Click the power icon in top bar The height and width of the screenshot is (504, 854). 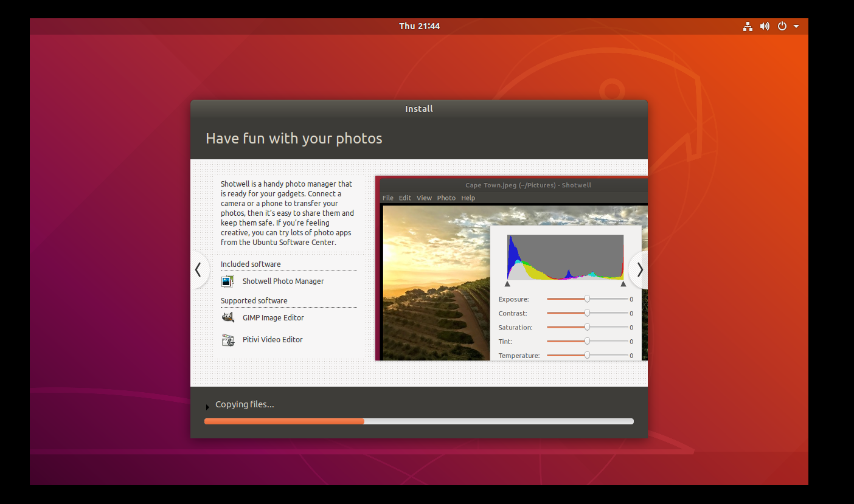[782, 26]
